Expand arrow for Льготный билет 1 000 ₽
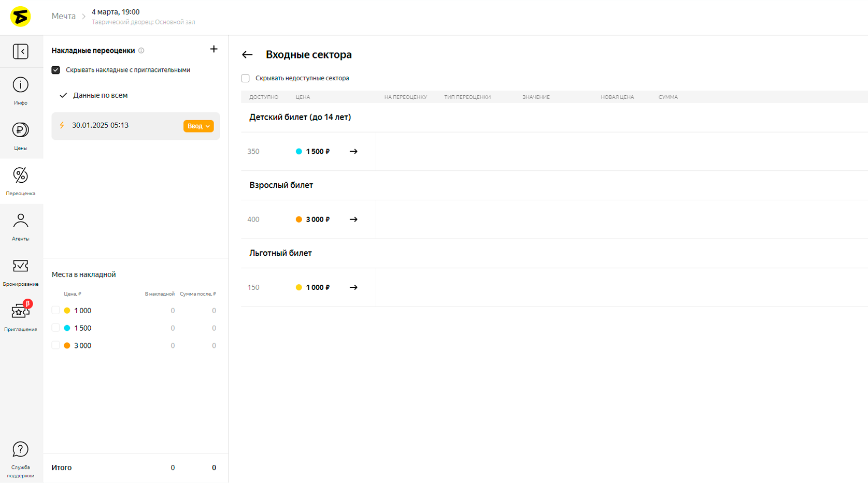The width and height of the screenshot is (868, 483). [353, 287]
